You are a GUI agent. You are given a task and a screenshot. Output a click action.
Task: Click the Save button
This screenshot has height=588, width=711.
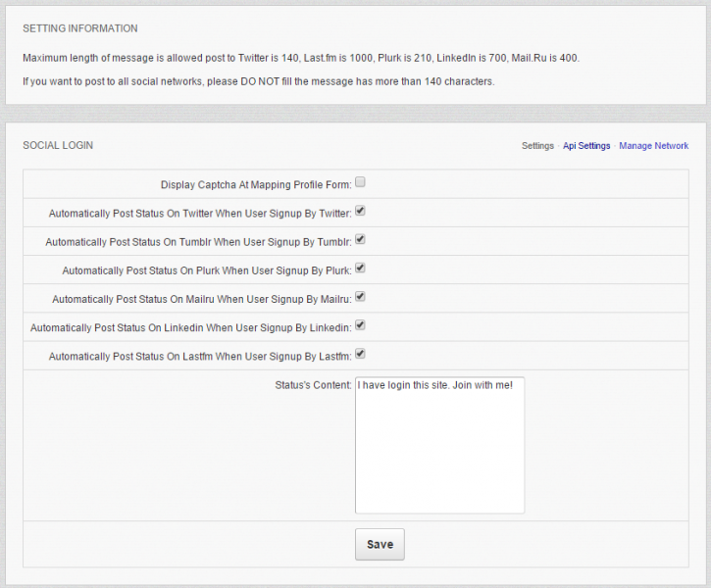(380, 544)
